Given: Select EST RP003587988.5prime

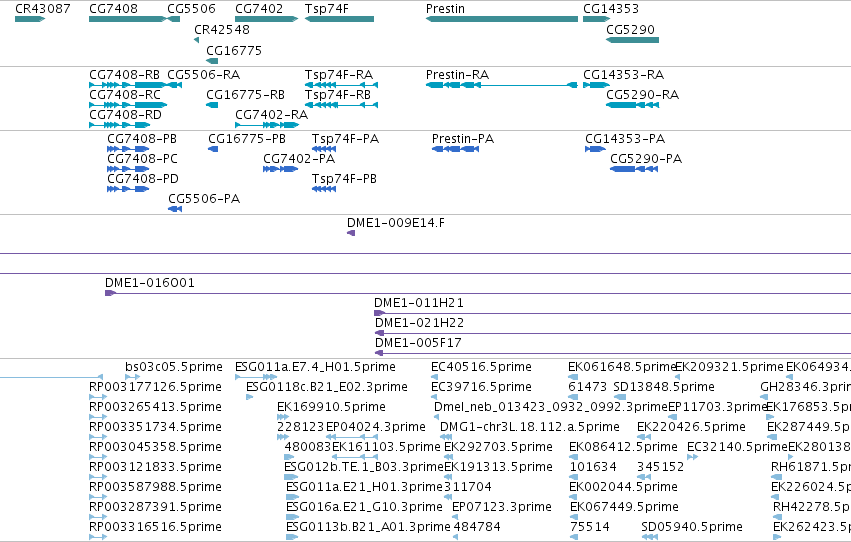Looking at the screenshot, I should (x=98, y=497).
